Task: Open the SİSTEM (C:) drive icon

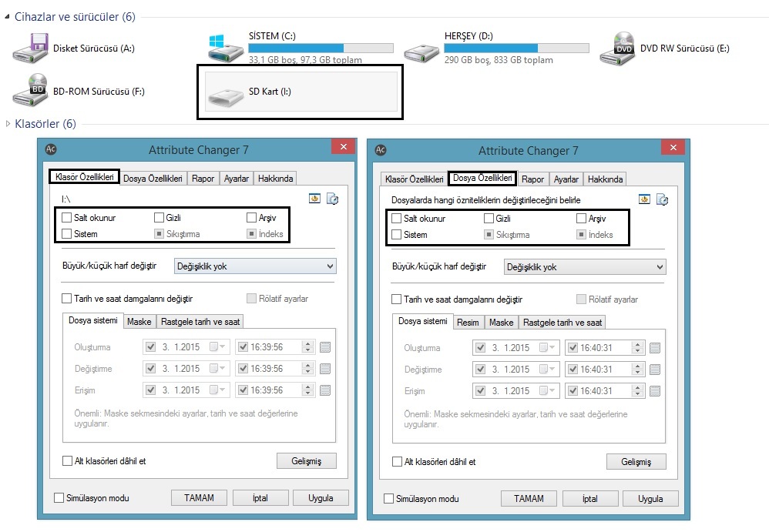Action: 226,48
